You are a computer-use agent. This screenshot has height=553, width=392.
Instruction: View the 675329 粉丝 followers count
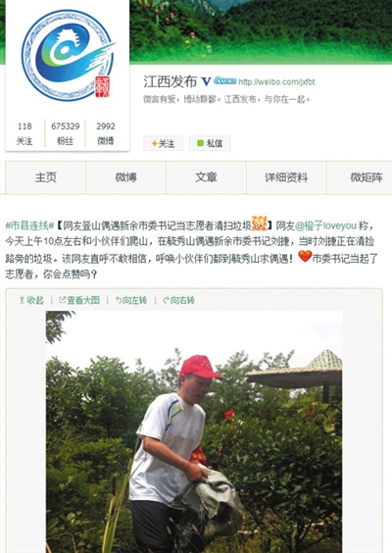point(66,133)
